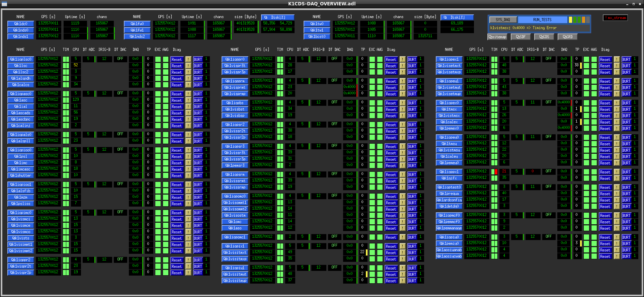644x297 pixels.
Task: Click the '!' diag button in the k1mzm row
Action: tap(188, 197)
